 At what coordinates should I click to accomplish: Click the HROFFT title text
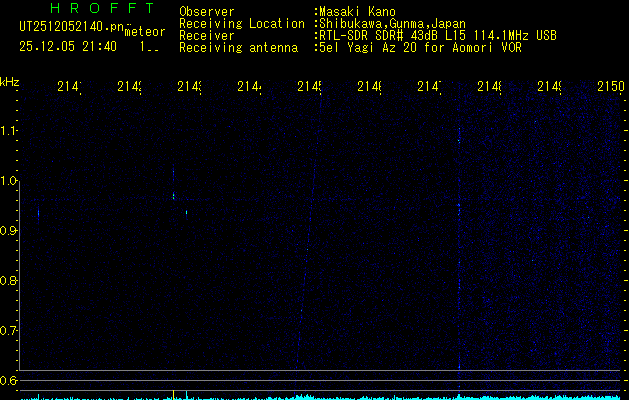[102, 8]
